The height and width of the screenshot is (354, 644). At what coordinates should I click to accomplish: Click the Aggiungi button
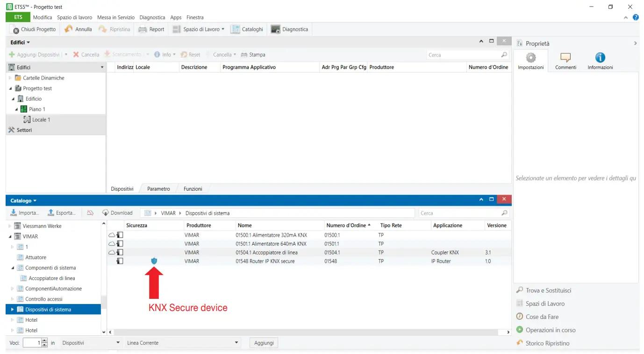click(264, 343)
